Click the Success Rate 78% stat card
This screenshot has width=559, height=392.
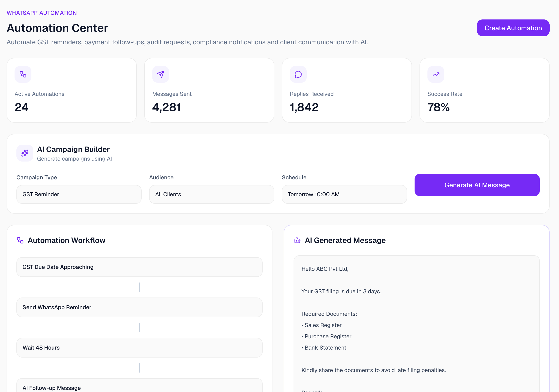484,90
